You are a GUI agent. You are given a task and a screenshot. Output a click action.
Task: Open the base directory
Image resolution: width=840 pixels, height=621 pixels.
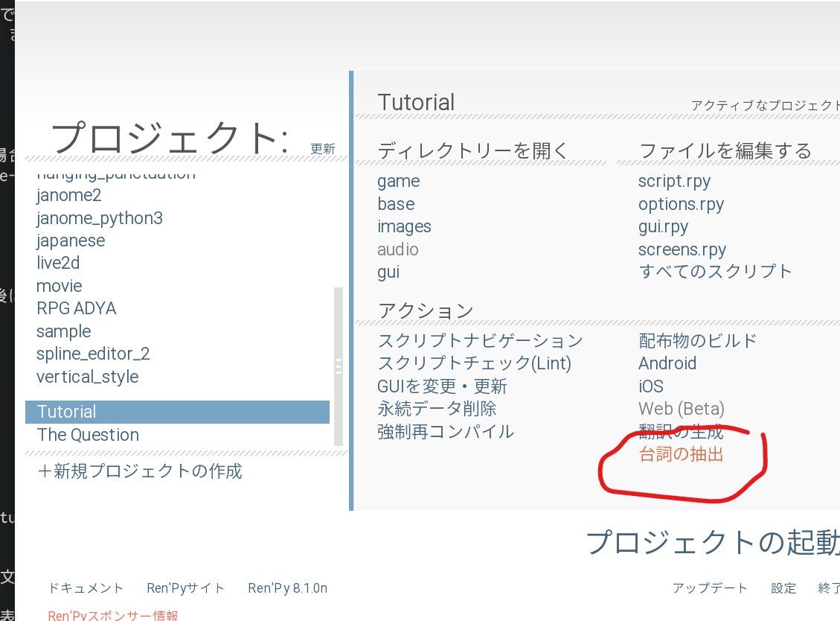point(395,203)
